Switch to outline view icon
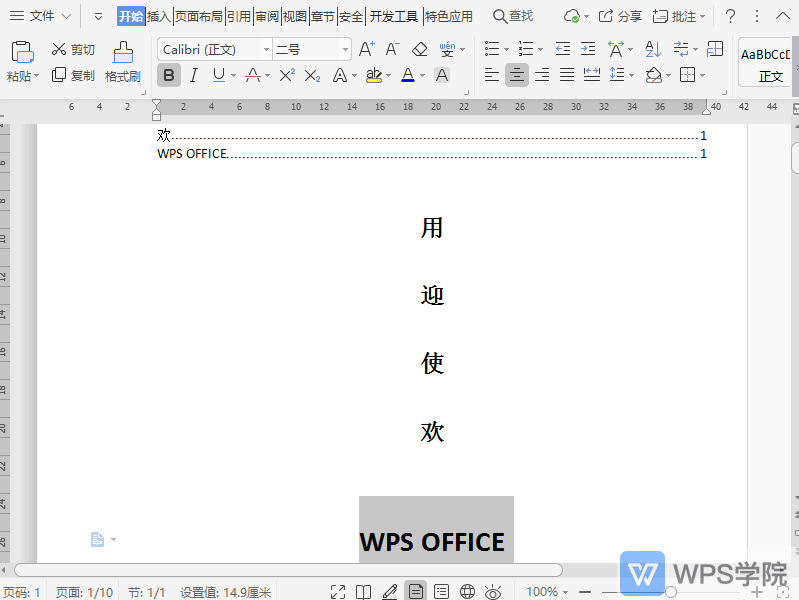Viewport: 799px width, 600px height. click(441, 592)
